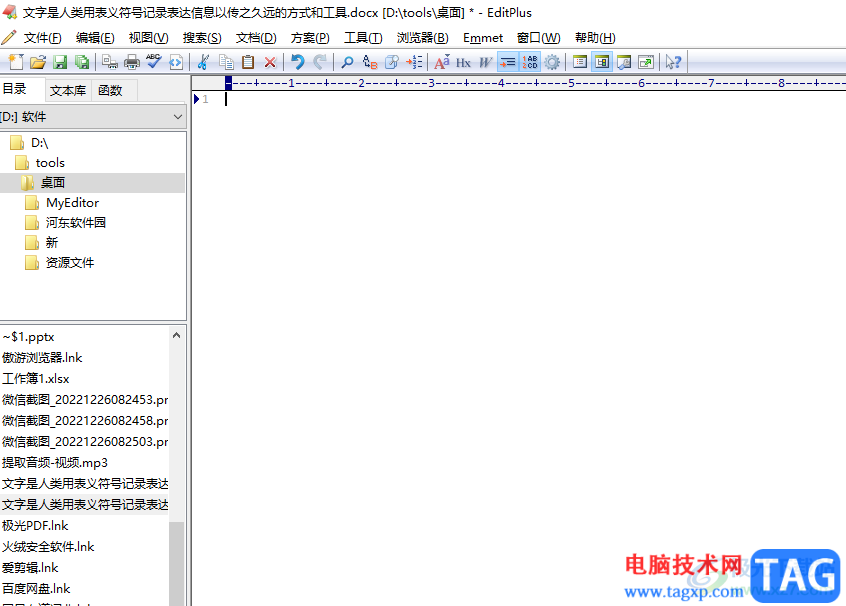This screenshot has height=606, width=846.
Task: Open Preferences gear icon
Action: pos(551,62)
